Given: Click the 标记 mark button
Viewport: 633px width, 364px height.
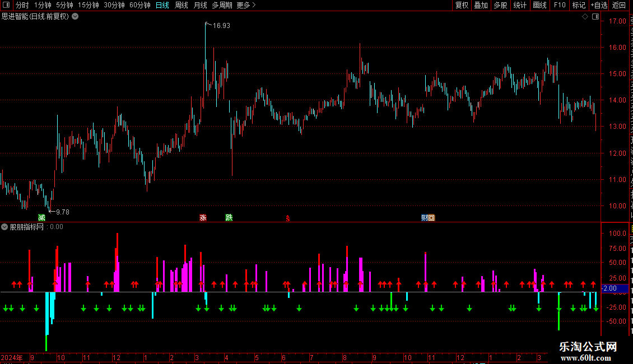Looking at the screenshot, I should click(579, 5).
